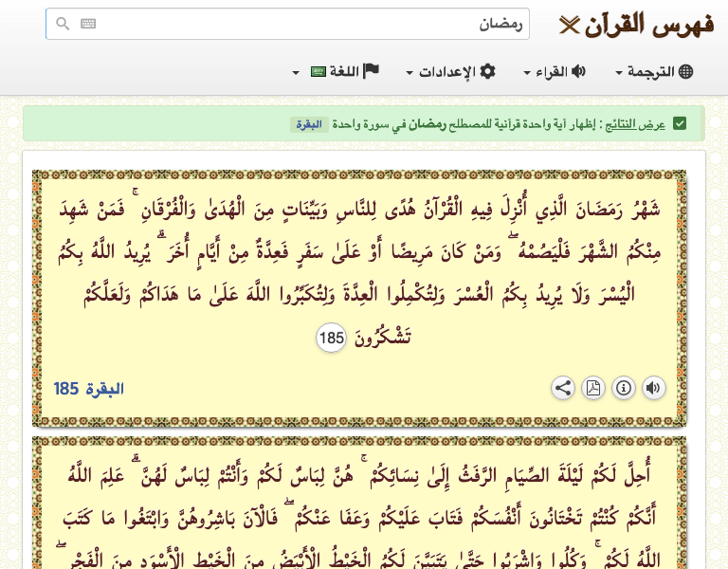The height and width of the screenshot is (569, 728).
Task: Click the flag icon beside اللغة
Action: [x=371, y=71]
